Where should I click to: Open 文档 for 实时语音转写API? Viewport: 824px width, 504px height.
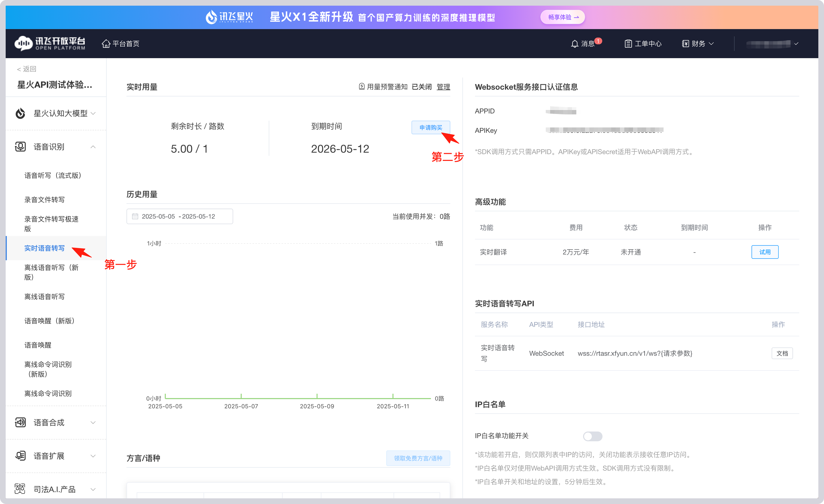coord(782,353)
